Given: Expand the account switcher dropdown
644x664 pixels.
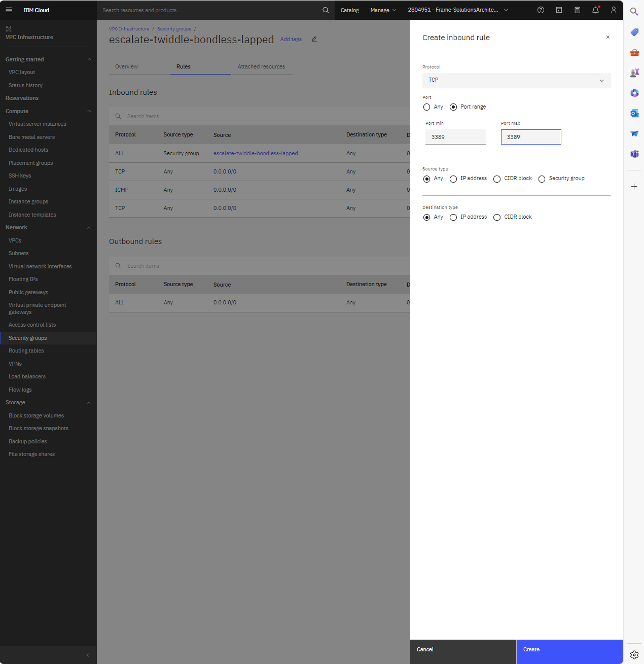Looking at the screenshot, I should [x=506, y=10].
